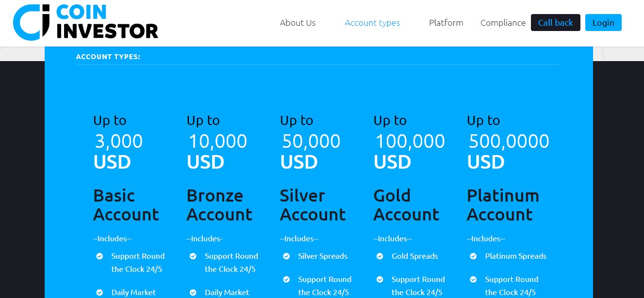Click Daily Market checkmark under Basic Account
Viewport: 644px width, 298px height.
(99, 293)
